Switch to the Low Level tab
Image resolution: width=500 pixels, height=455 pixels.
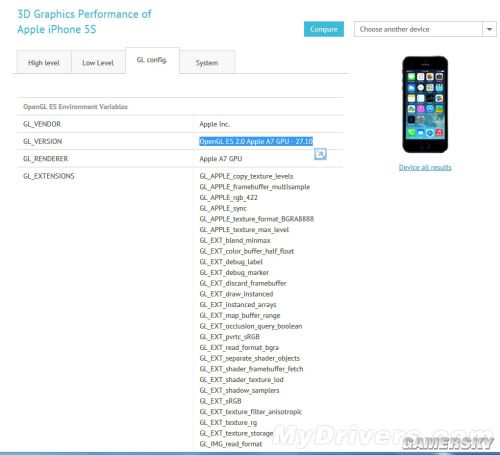98,63
